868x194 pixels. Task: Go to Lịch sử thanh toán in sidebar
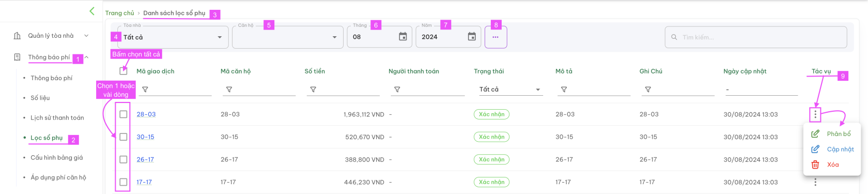(x=57, y=117)
